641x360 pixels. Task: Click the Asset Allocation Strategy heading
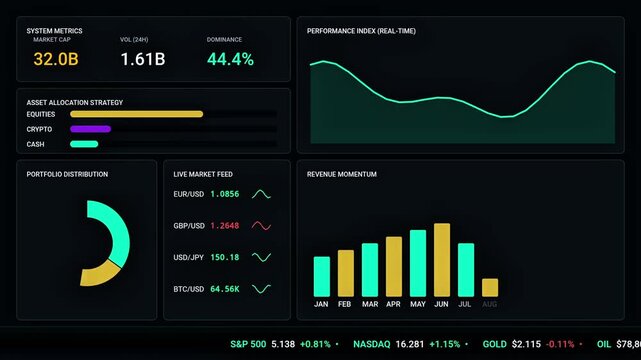pos(75,103)
